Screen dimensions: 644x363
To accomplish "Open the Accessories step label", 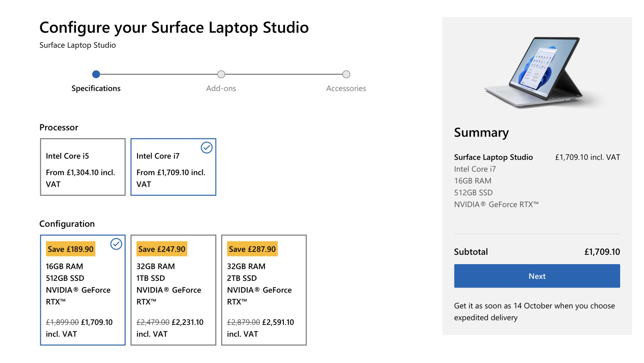I will tap(346, 88).
